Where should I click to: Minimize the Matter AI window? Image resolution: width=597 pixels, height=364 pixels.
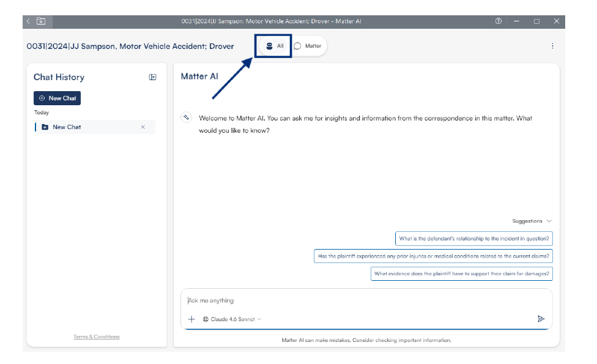tap(517, 21)
